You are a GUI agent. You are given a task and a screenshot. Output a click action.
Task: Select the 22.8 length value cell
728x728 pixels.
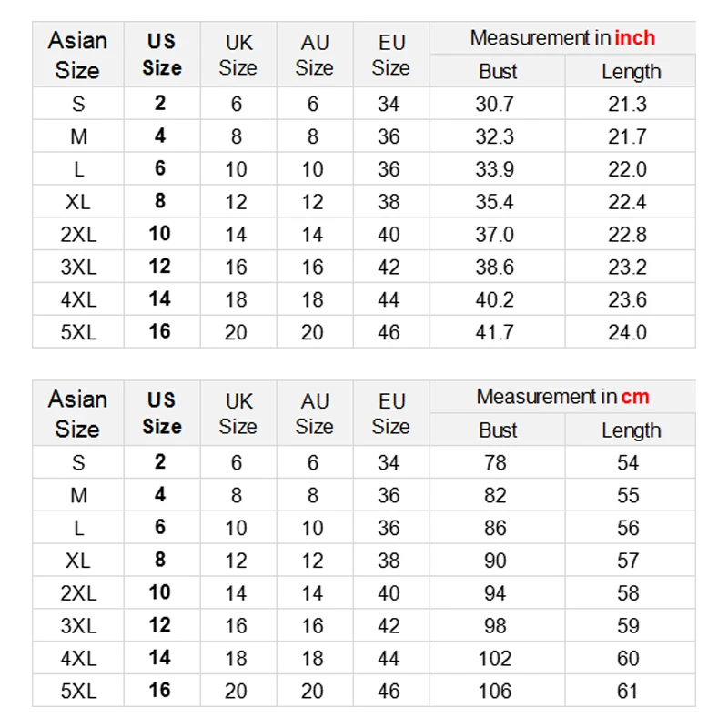[628, 234]
